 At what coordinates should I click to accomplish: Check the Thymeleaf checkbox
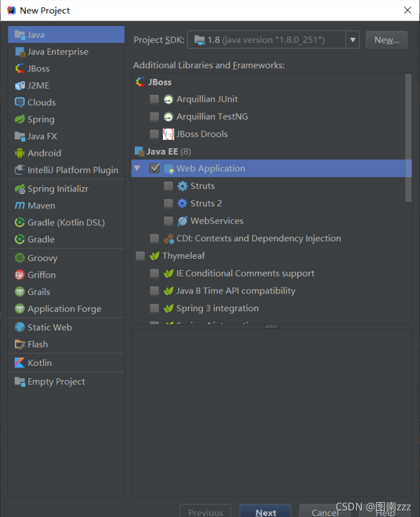[x=140, y=256]
